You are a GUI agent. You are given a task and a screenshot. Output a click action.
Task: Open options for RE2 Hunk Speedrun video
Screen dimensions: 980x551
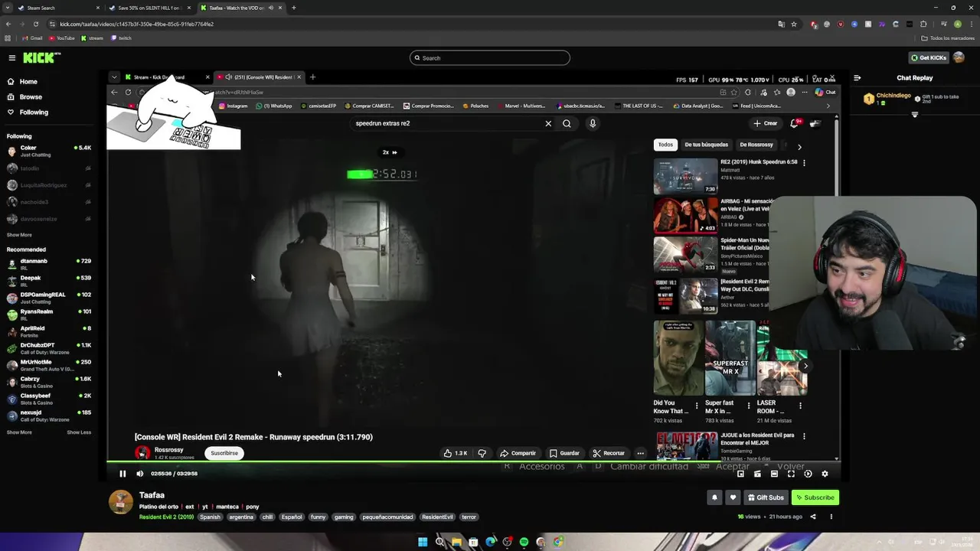click(x=804, y=162)
